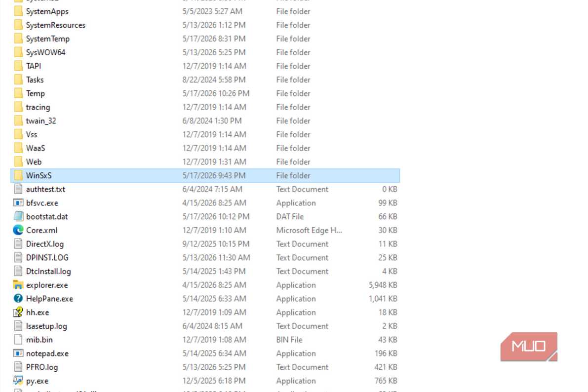Select the bfsvc.exe application icon
The height and width of the screenshot is (392, 588).
click(x=18, y=203)
